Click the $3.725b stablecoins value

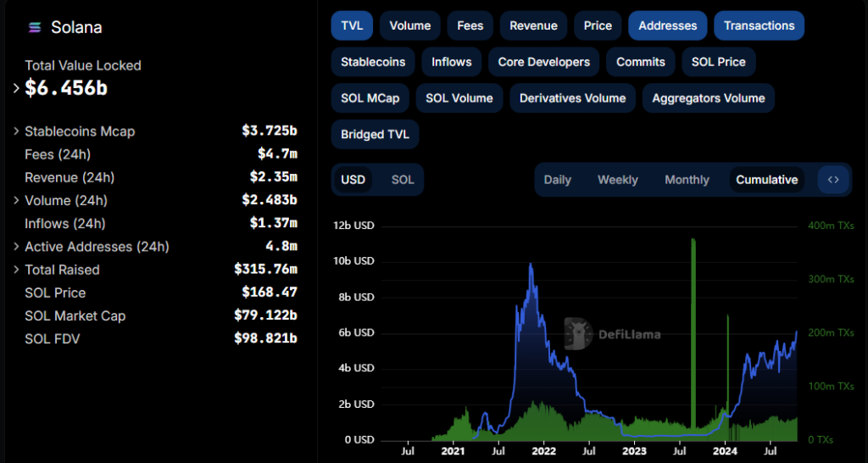click(270, 131)
